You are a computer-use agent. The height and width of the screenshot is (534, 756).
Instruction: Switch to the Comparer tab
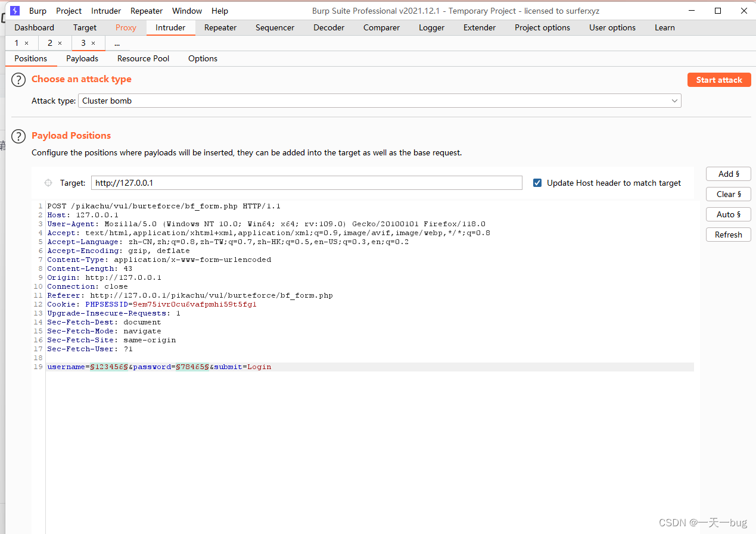point(382,27)
